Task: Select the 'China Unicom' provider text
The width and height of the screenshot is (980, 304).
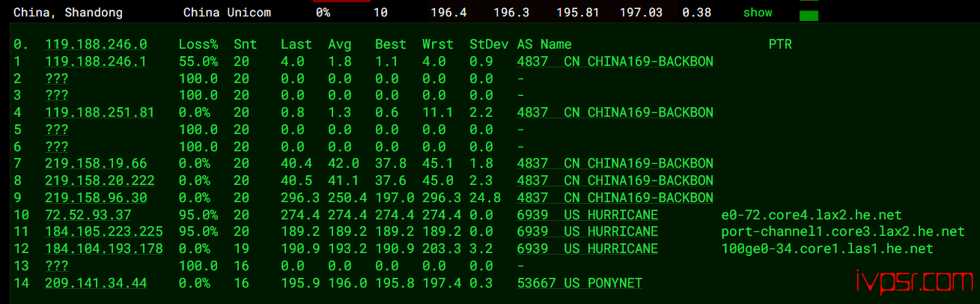Action: [x=228, y=13]
